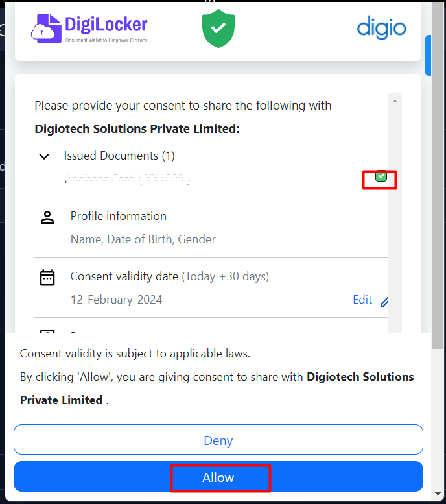Screen dimensions: 446x504
Task: Click the consent validity calendar icon
Action: (x=47, y=278)
